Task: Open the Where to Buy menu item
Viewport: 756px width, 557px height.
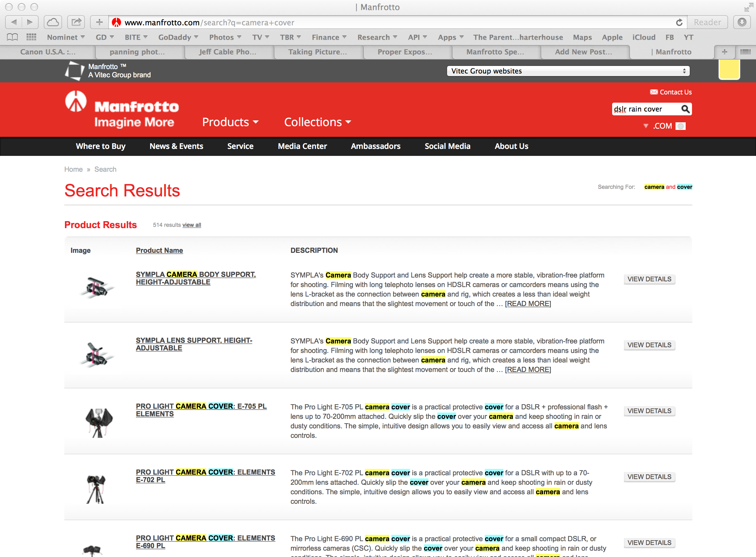Action: pyautogui.click(x=100, y=146)
